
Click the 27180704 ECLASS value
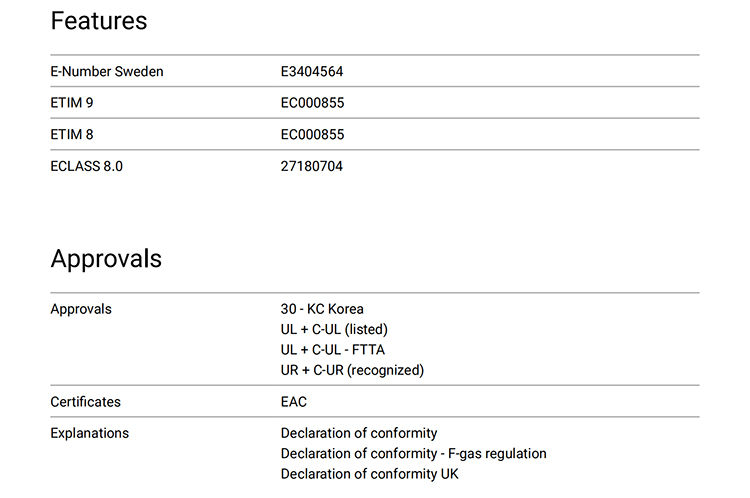click(x=311, y=166)
